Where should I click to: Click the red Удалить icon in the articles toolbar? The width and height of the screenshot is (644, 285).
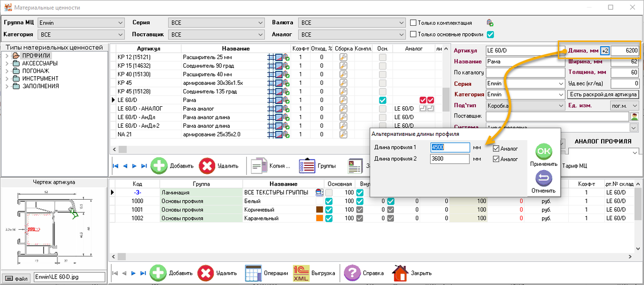[207, 166]
